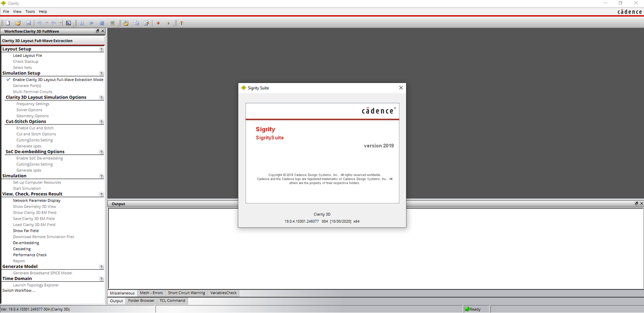Collapse the Time Domain section
This screenshot has height=313, width=644.
pos(101,279)
